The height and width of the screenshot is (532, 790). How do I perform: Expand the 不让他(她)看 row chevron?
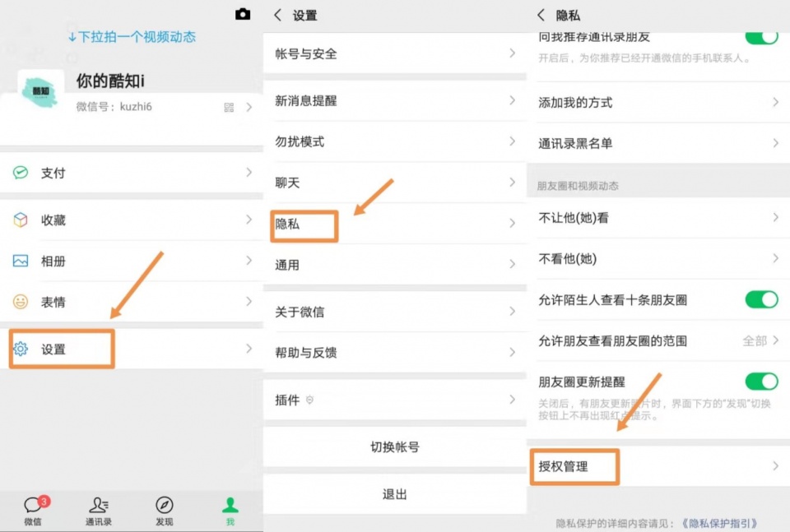pyautogui.click(x=776, y=217)
